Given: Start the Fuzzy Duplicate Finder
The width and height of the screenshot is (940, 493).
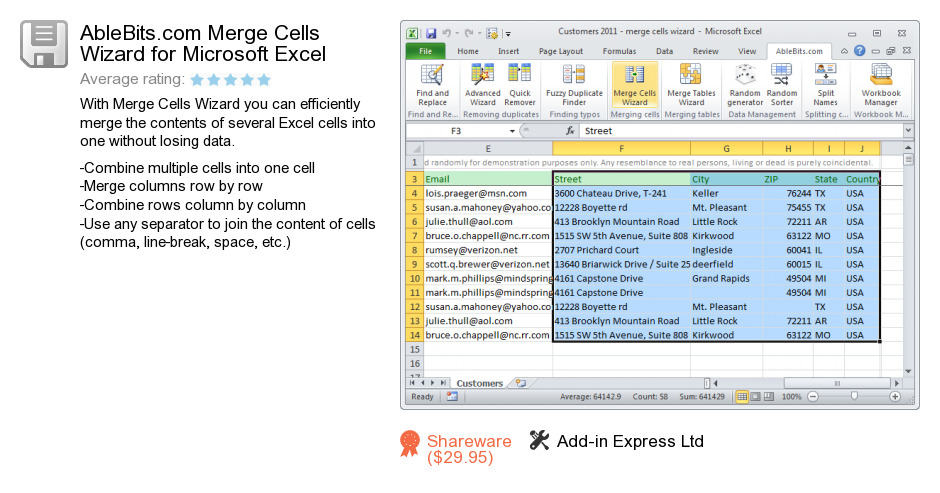Looking at the screenshot, I should pyautogui.click(x=574, y=85).
